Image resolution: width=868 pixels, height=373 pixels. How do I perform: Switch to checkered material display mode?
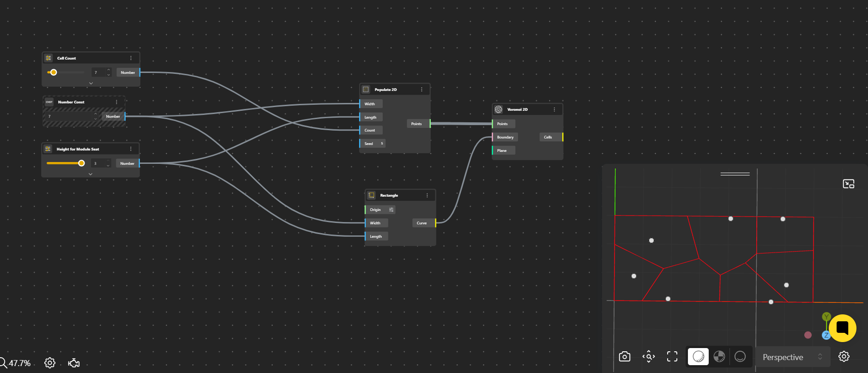pos(719,356)
